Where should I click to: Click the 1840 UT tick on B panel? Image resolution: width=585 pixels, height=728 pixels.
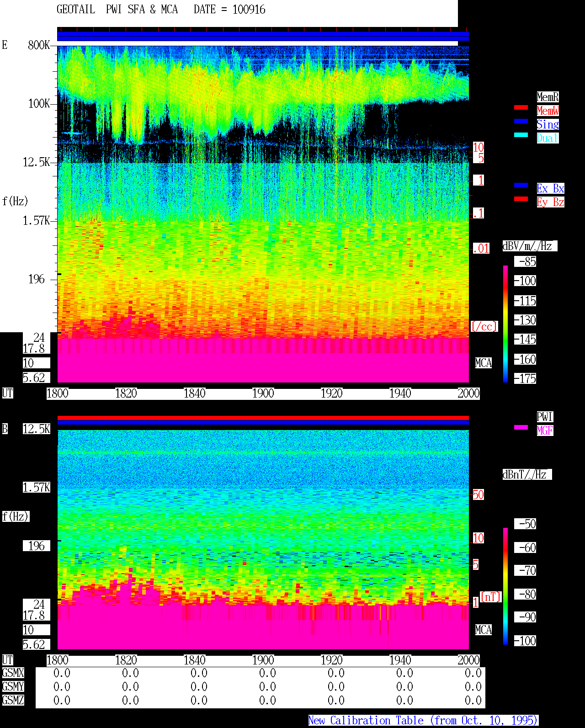(195, 660)
